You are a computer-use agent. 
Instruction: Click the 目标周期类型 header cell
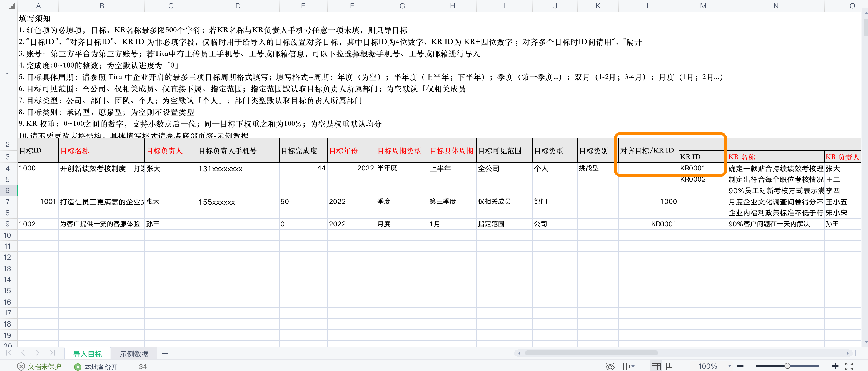pyautogui.click(x=402, y=151)
